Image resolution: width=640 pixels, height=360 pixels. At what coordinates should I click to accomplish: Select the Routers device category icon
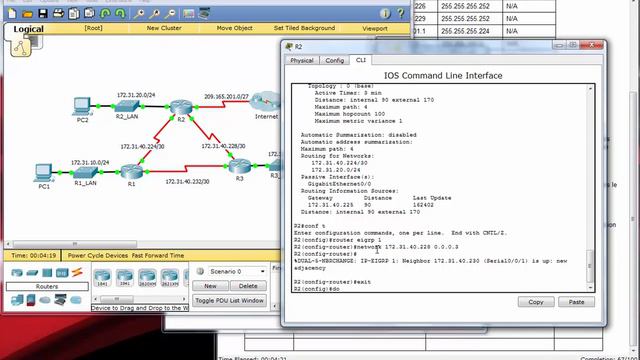(17, 272)
